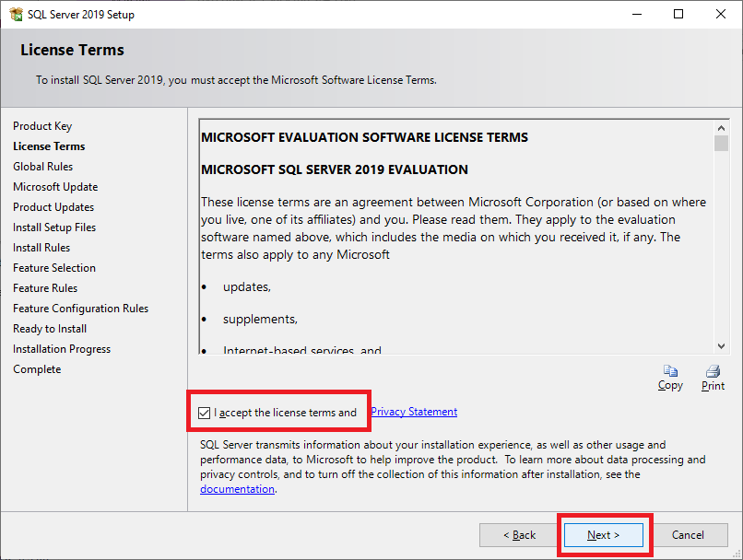Cancel the SQL Server setup
The image size is (743, 560).
tap(688, 535)
